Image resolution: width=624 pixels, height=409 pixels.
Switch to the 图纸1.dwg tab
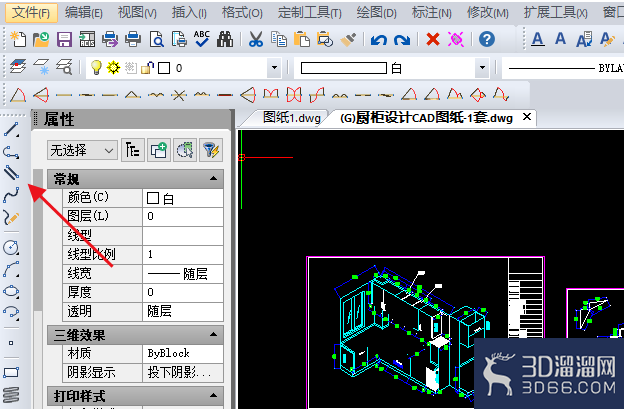(x=292, y=118)
